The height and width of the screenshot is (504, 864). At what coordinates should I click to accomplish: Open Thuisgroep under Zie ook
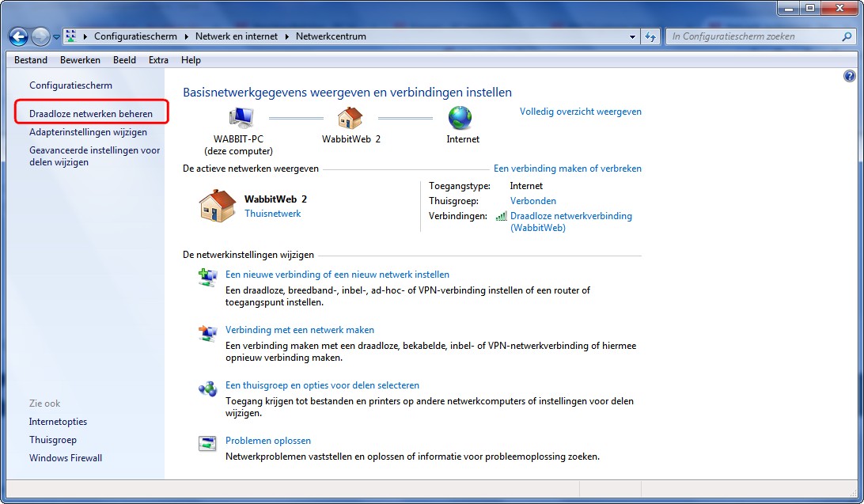pyautogui.click(x=53, y=440)
